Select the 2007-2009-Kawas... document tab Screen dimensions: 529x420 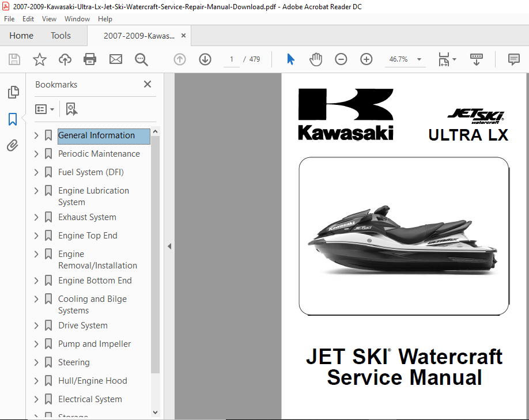(139, 36)
